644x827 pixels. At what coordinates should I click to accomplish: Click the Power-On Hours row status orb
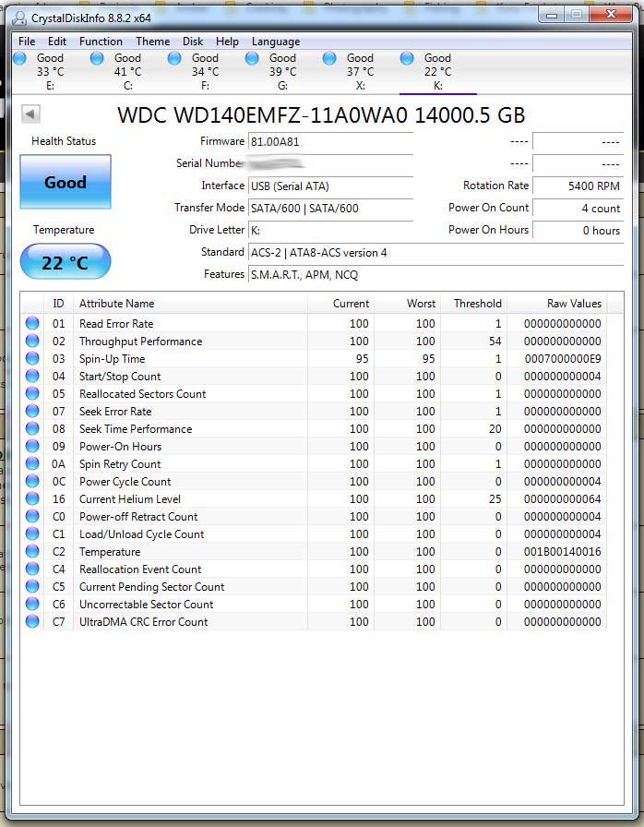pyautogui.click(x=32, y=446)
